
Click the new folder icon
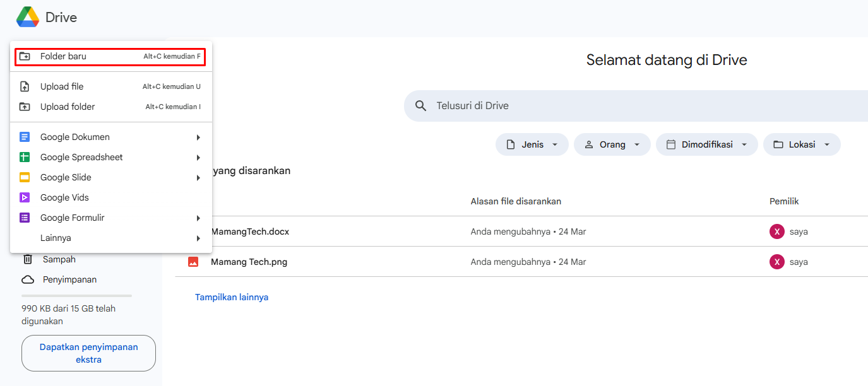(x=25, y=56)
